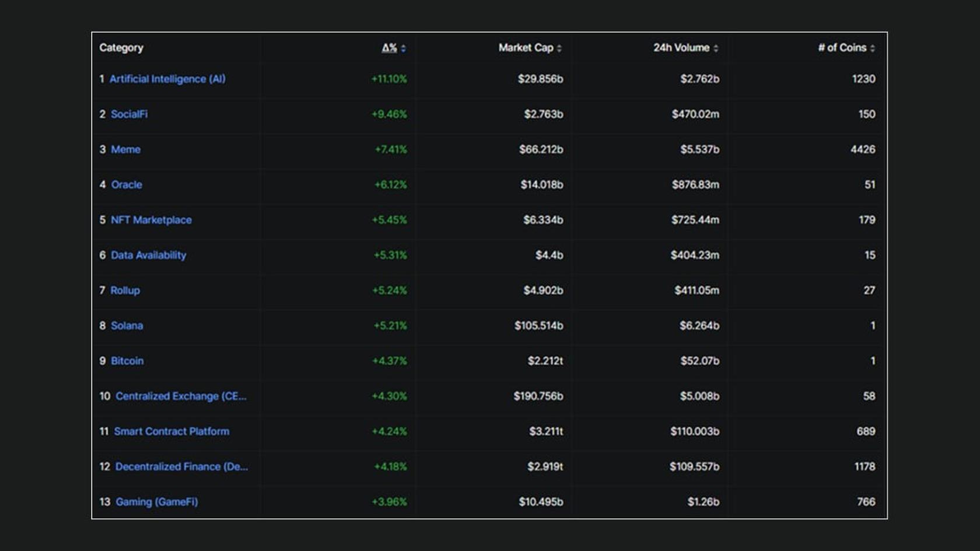
Task: Sort the table by the Δ% column
Action: [x=391, y=48]
